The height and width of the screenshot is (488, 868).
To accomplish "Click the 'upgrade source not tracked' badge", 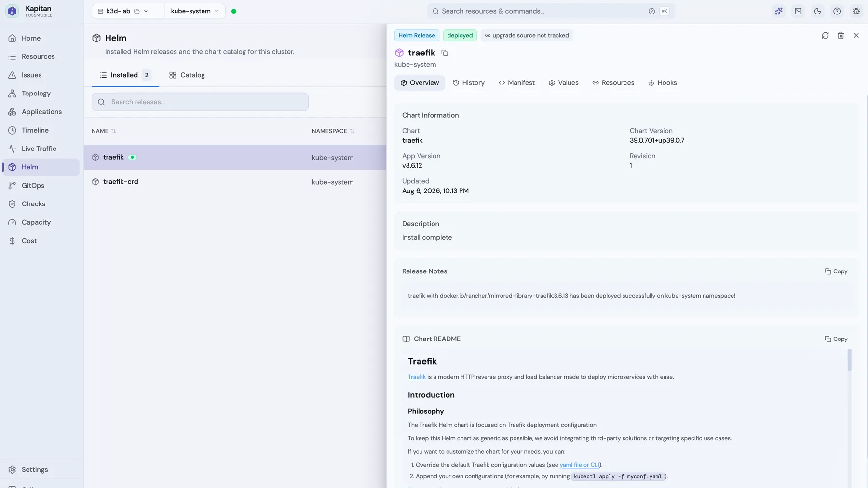I will tap(527, 35).
